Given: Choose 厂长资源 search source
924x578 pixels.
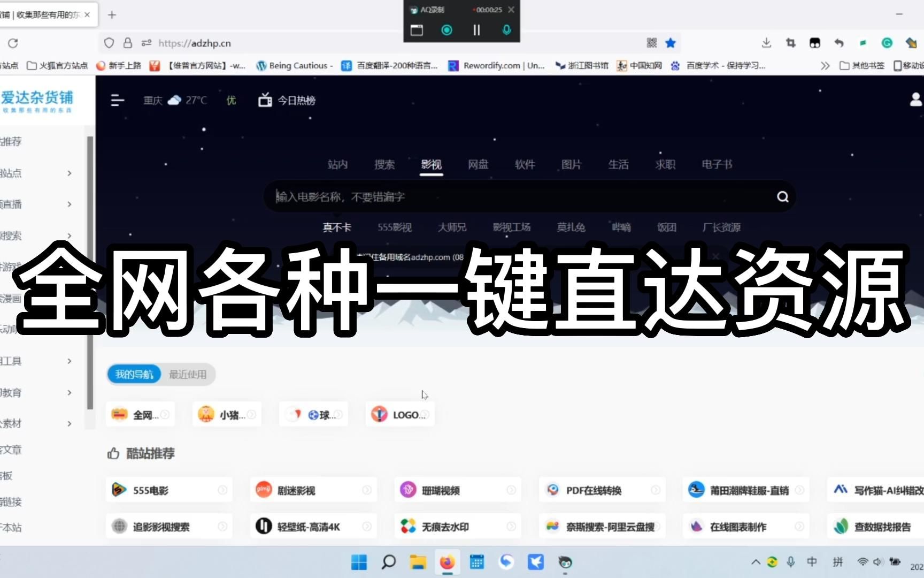Looking at the screenshot, I should 721,227.
